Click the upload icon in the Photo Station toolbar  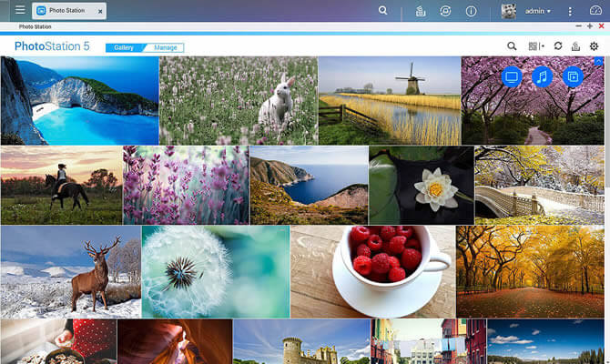[575, 46]
